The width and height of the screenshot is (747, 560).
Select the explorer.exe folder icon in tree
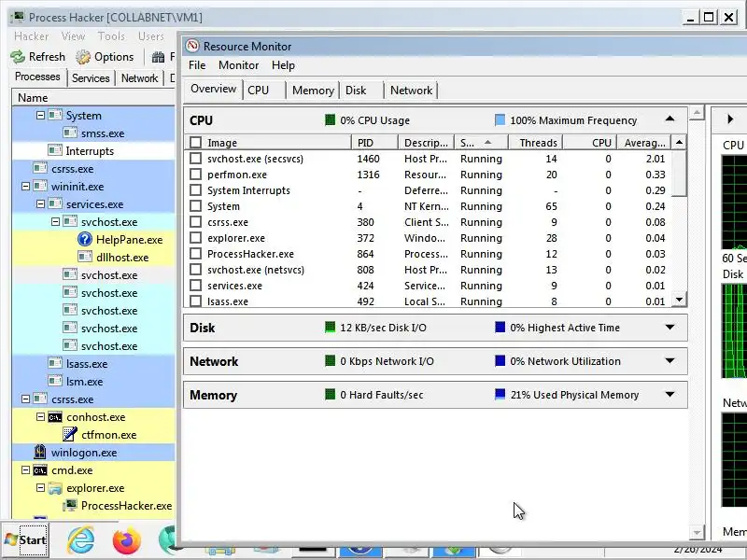point(55,488)
